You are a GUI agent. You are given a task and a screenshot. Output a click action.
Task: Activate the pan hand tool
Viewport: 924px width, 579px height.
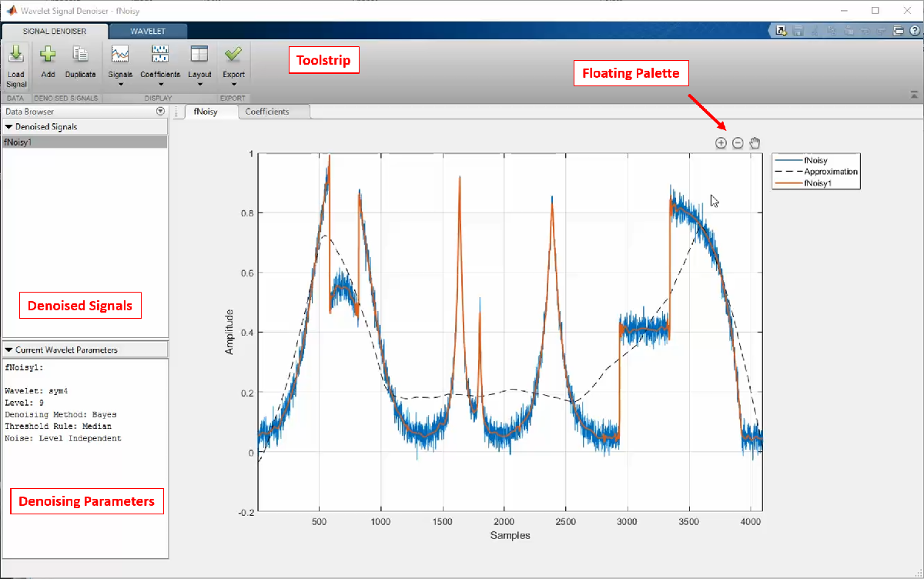point(755,142)
